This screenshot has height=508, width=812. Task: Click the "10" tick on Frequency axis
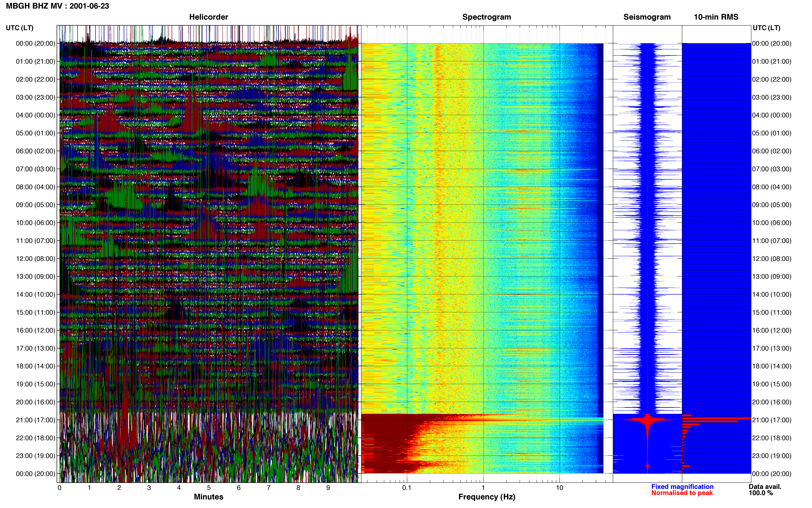[559, 488]
